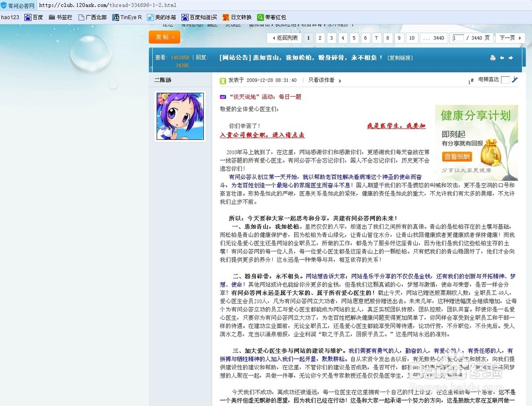Screen dimensions: 532x406
Task: Open the 谈天说地 daily topic activity link
Action: 265,97
